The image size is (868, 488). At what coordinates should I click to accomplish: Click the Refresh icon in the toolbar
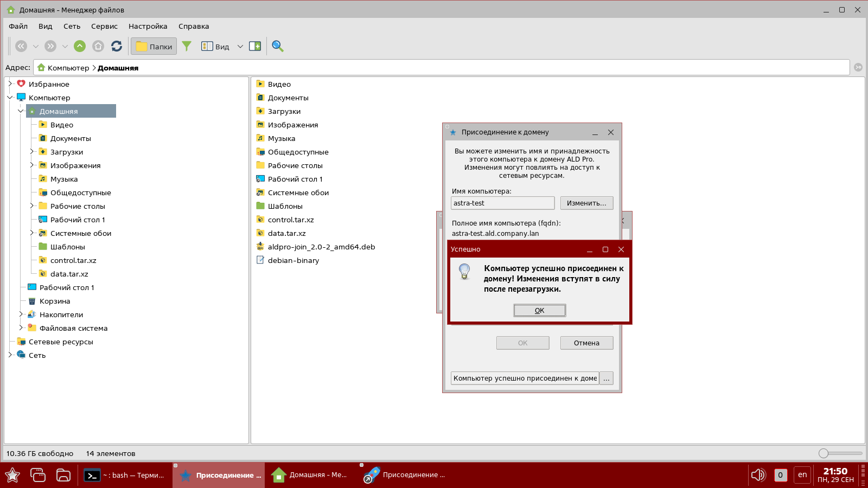(x=117, y=46)
